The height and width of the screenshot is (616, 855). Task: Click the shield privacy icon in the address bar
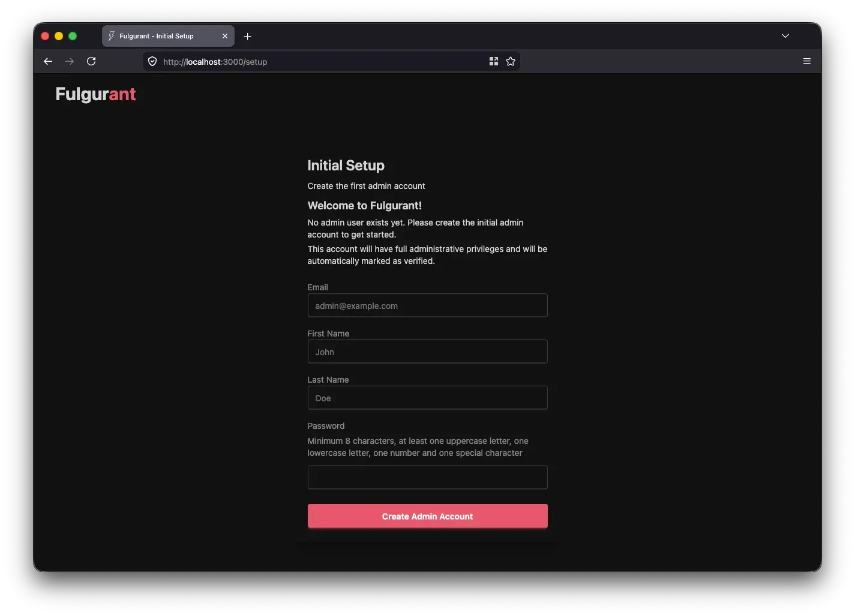coord(152,61)
